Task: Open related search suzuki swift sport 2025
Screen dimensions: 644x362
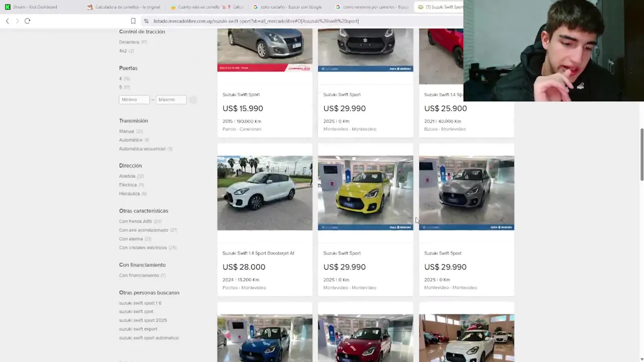Action: point(143,320)
